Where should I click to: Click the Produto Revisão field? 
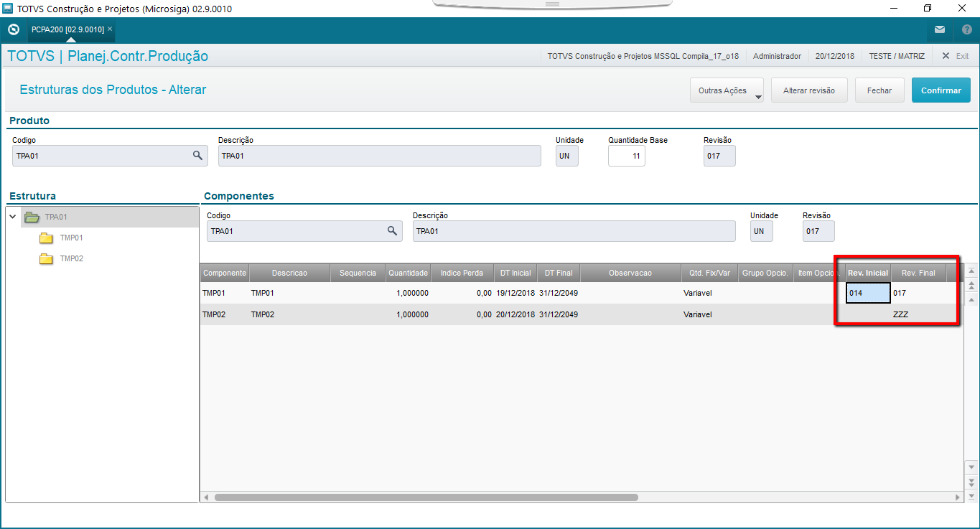click(719, 156)
